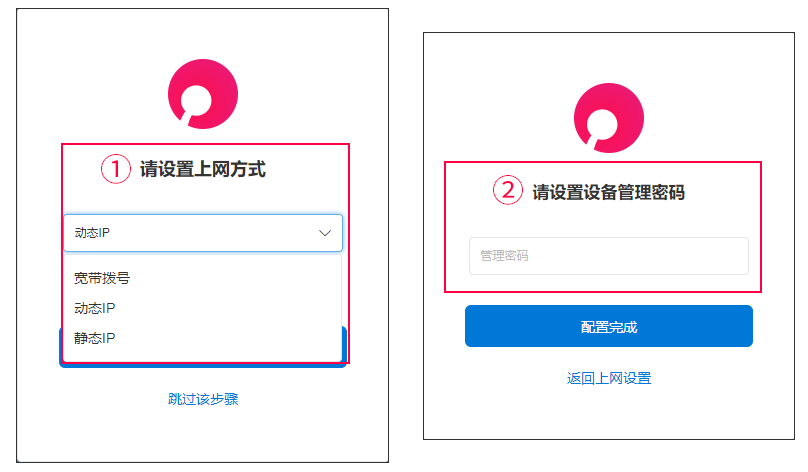Image resolution: width=808 pixels, height=472 pixels.
Task: Click the 请设置设备管理密码 heading text
Action: pyautogui.click(x=609, y=192)
